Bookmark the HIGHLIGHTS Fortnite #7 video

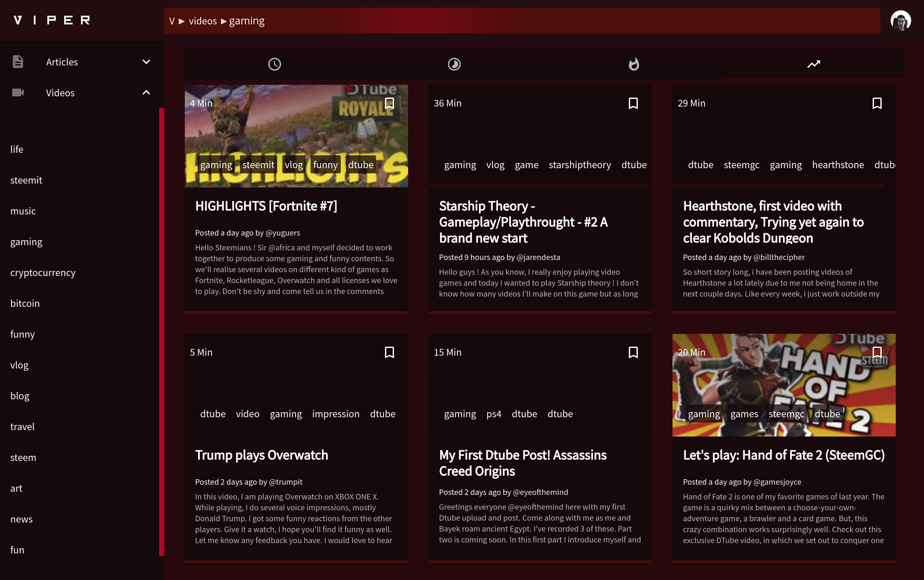(389, 103)
